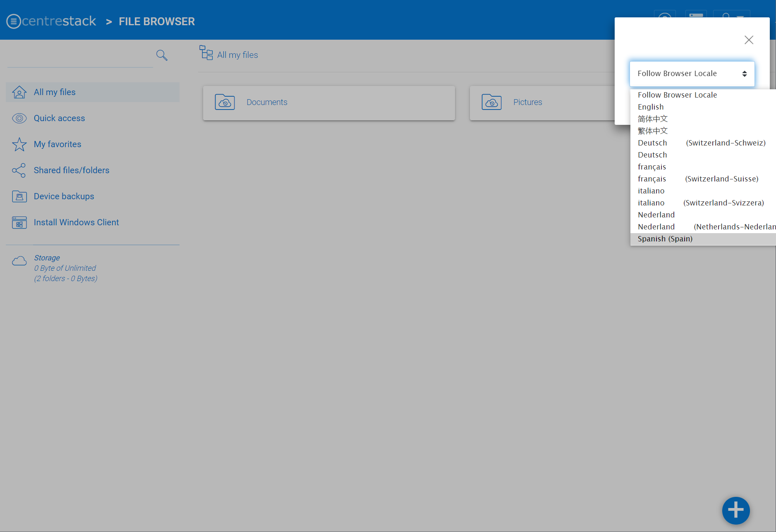
Task: Open My favorites
Action: 57,144
